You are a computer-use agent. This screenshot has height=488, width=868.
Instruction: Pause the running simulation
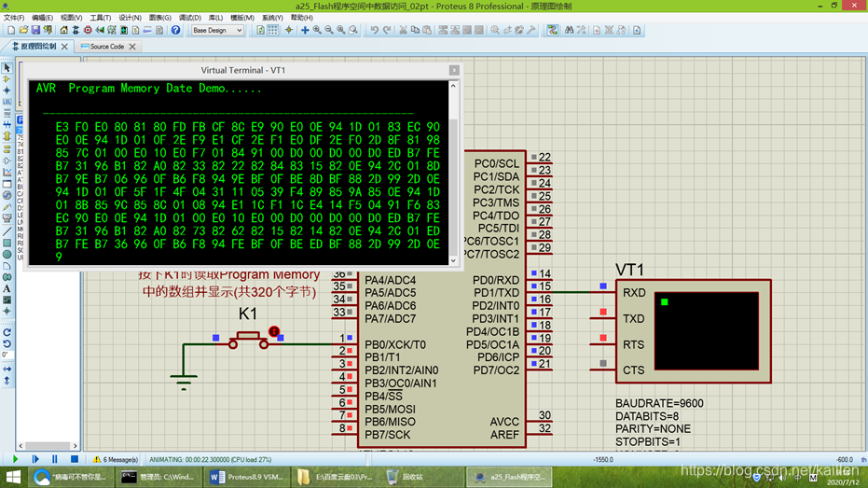(x=54, y=459)
